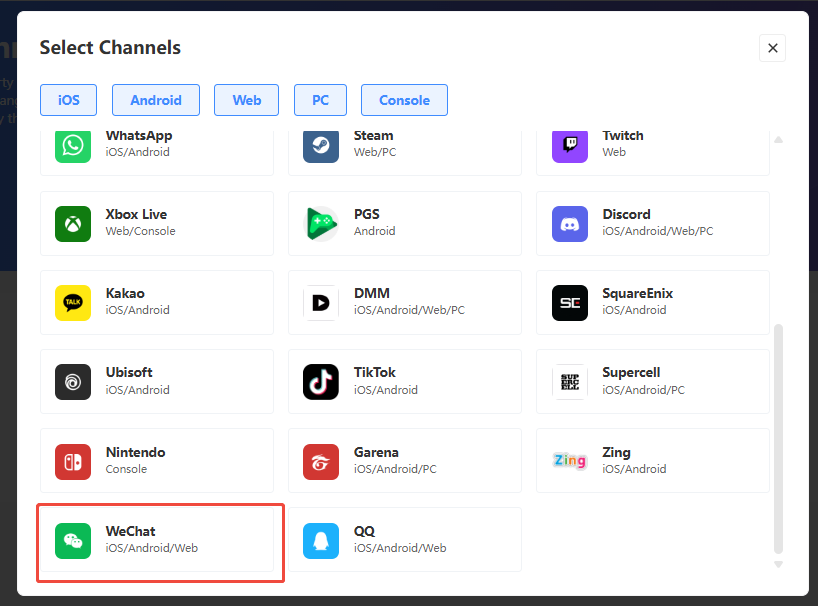Viewport: 818px width, 606px height.
Task: Select the Garena channel card
Action: tap(404, 461)
